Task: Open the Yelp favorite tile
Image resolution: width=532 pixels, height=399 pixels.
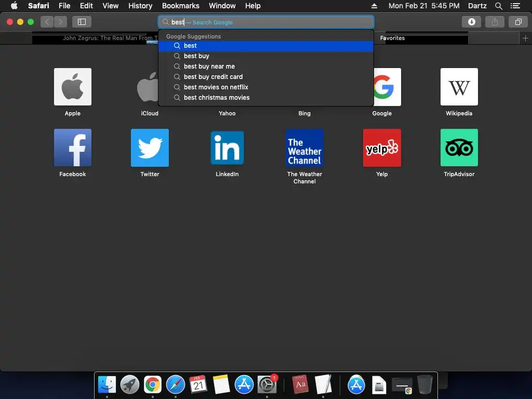Action: click(382, 148)
